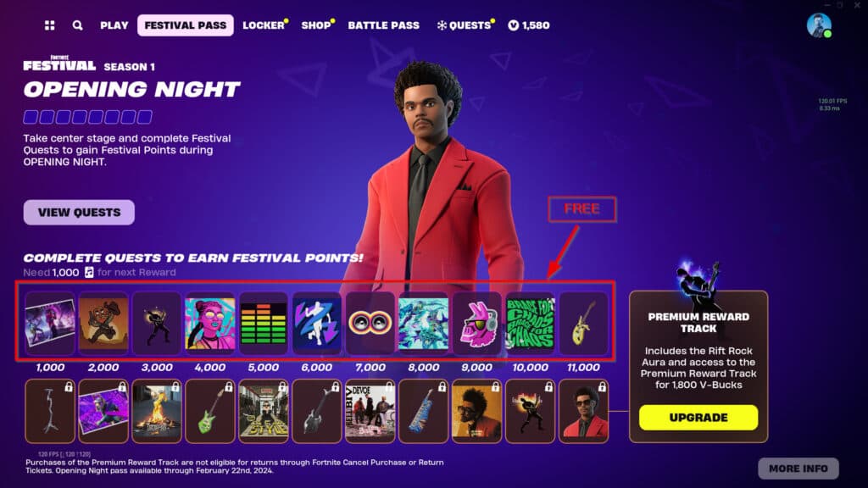Open the grid menu icon
Image resolution: width=868 pixels, height=488 pixels.
point(50,25)
